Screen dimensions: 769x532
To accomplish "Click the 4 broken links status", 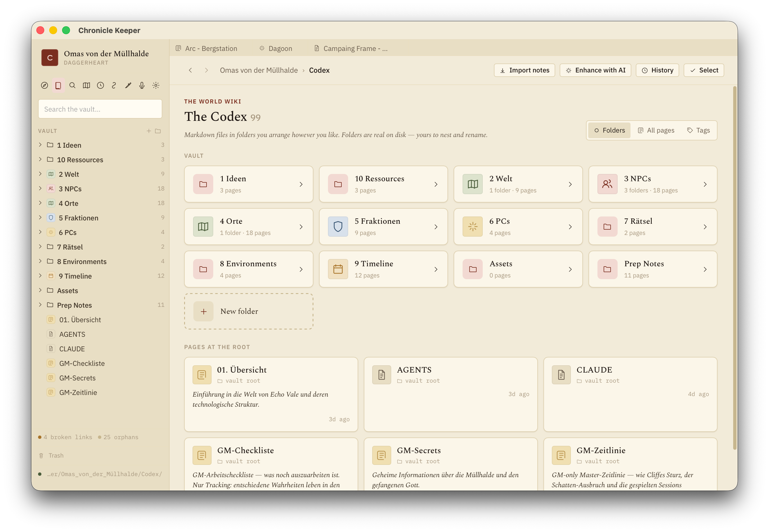I will pyautogui.click(x=65, y=437).
